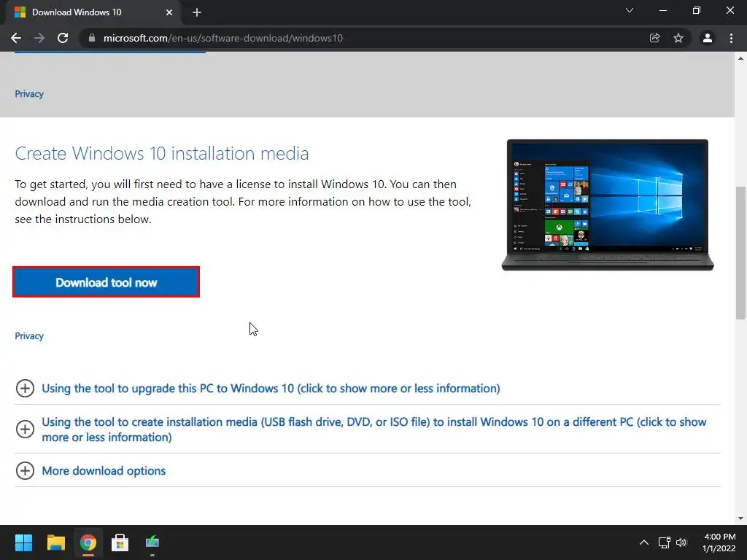This screenshot has height=560, width=747.
Task: Click 'Using the tool to upgrade this PC' link
Action: pos(271,388)
